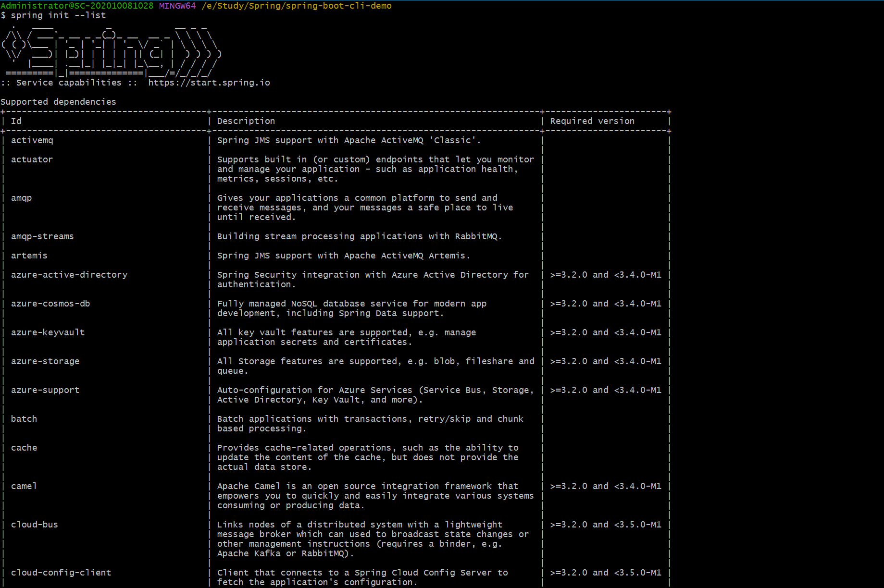Screen dimensions: 884x588
Task: Click the required version for cloud-config-client
Action: 606,573
